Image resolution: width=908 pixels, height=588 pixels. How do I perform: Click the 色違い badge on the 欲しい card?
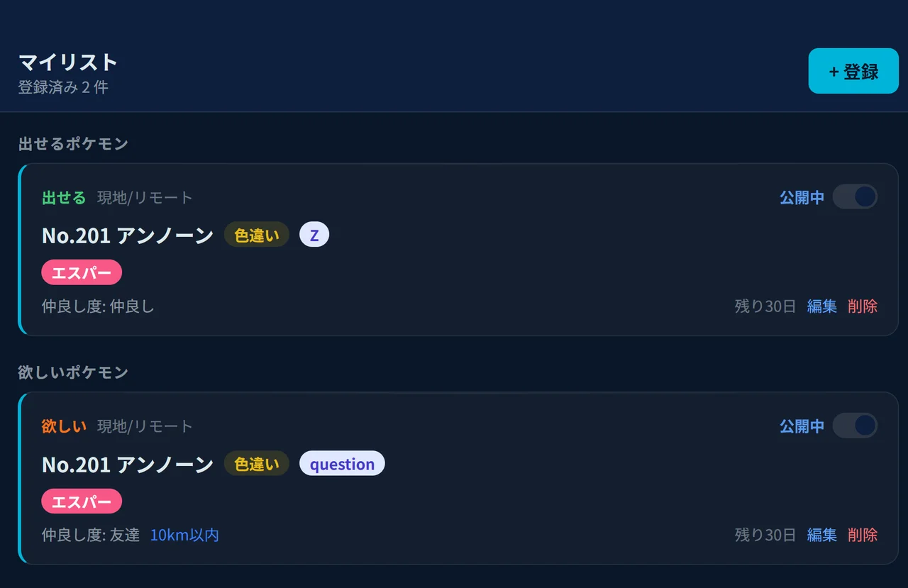pyautogui.click(x=256, y=463)
